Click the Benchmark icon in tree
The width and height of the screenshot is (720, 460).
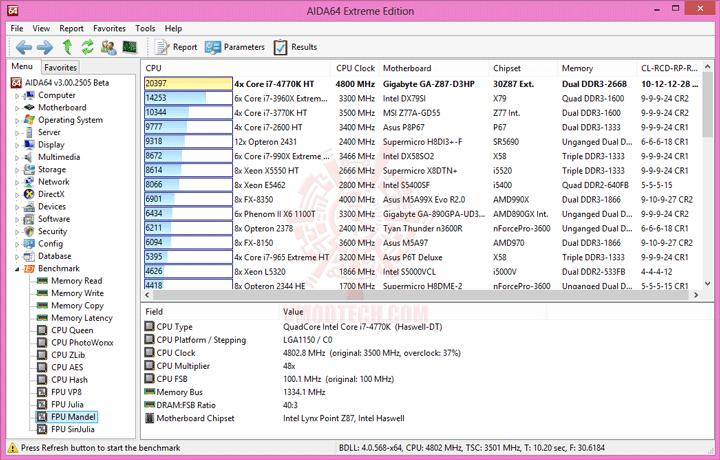pos(29,269)
